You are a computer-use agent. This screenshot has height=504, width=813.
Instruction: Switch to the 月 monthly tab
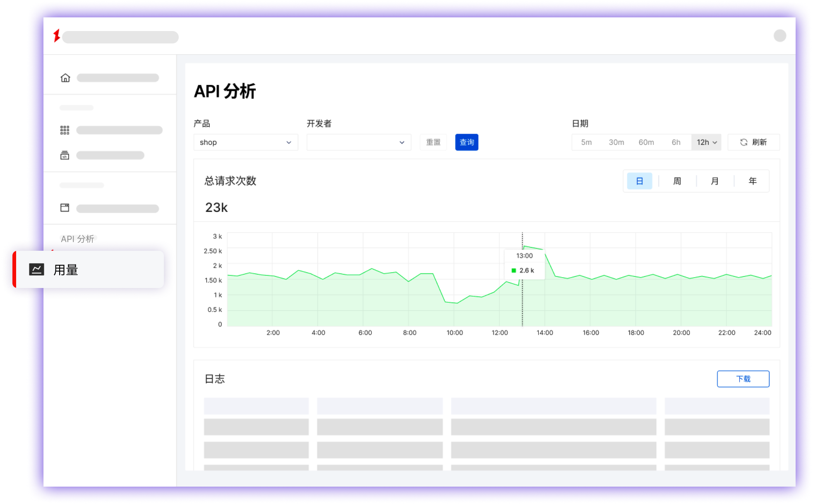pos(714,181)
